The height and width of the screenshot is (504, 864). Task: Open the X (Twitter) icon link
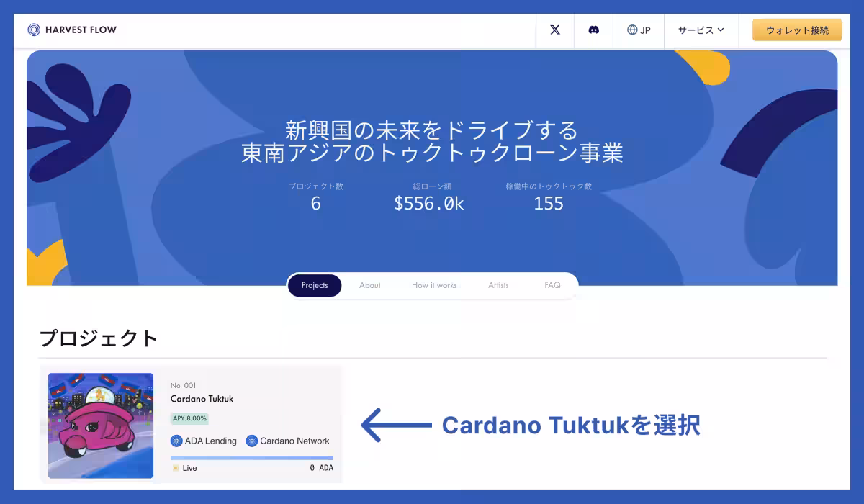point(555,30)
